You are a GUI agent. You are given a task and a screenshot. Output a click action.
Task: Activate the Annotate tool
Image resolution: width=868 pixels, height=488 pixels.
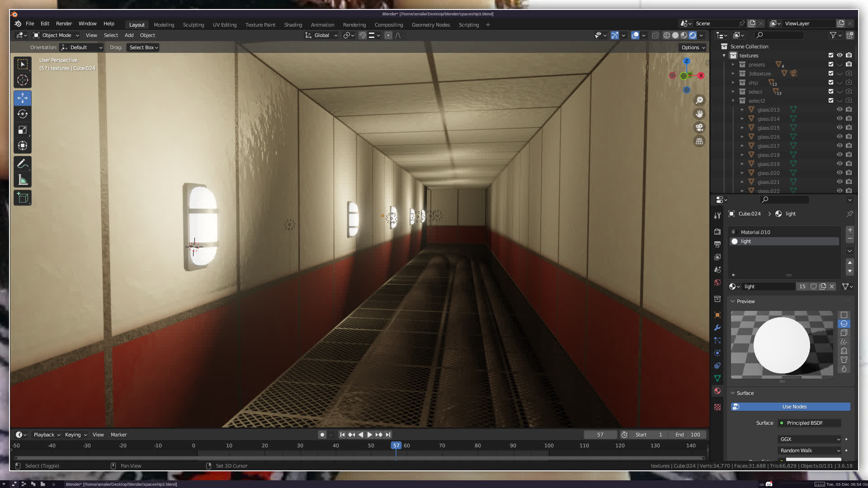click(23, 164)
